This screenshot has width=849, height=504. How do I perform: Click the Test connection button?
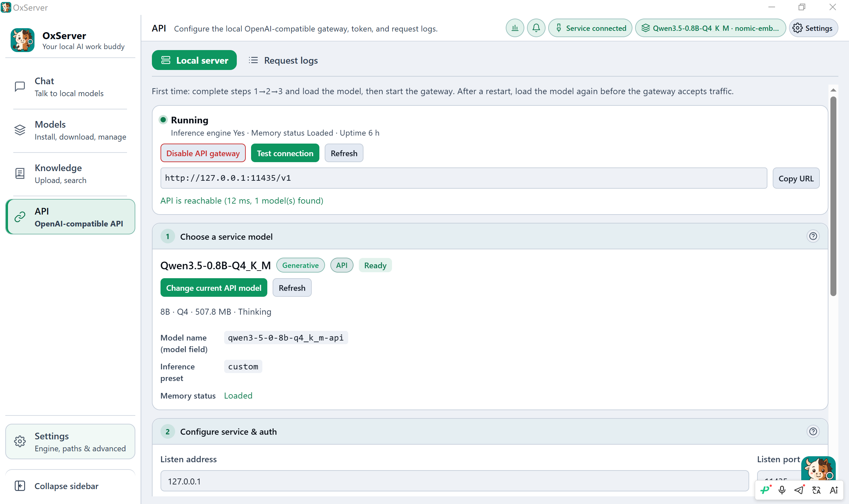(x=285, y=153)
